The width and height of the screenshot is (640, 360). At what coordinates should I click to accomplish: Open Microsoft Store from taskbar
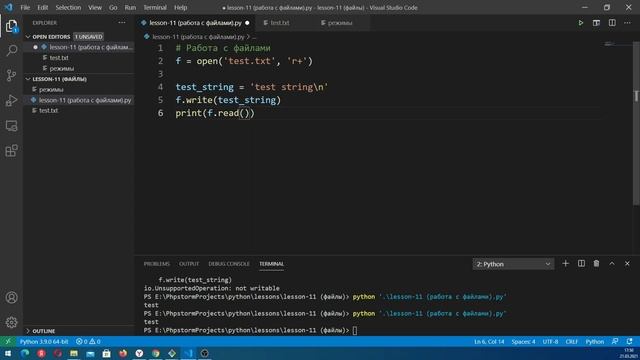[x=107, y=353]
